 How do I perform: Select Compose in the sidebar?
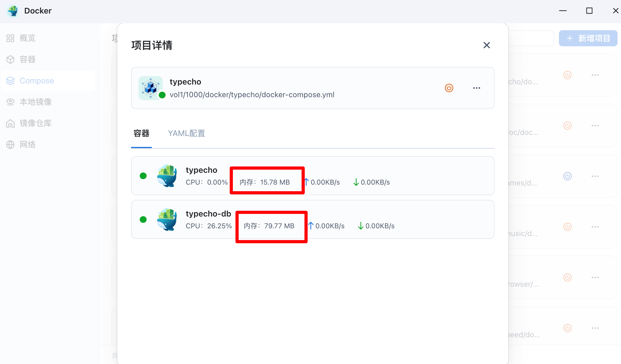pyautogui.click(x=37, y=81)
